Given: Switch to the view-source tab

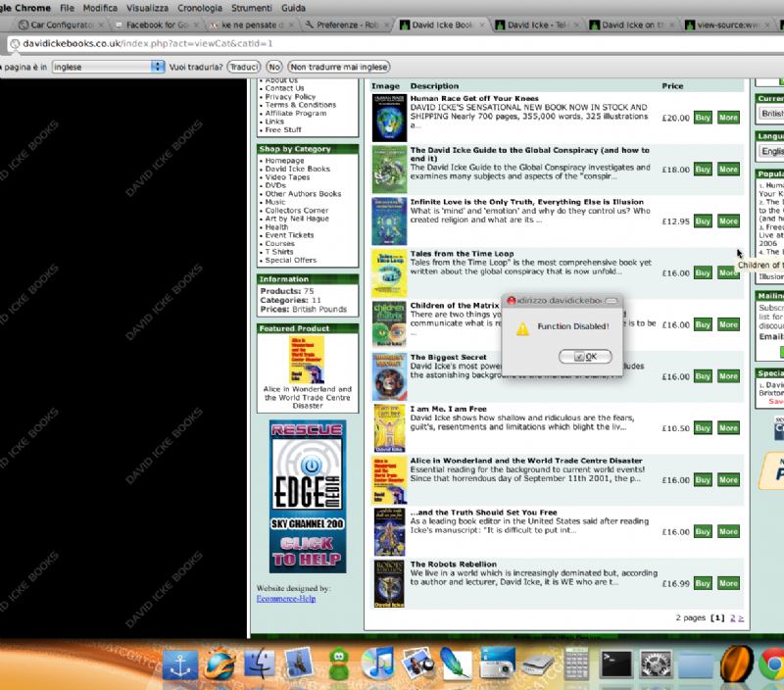Looking at the screenshot, I should (x=728, y=25).
